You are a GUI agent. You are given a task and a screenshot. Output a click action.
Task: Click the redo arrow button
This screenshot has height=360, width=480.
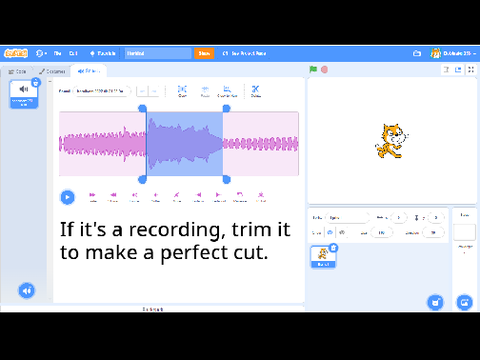pos(154,91)
